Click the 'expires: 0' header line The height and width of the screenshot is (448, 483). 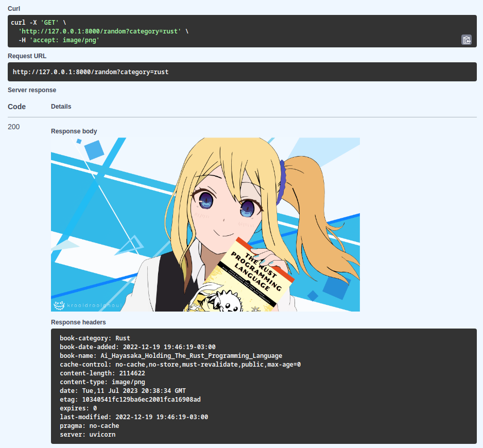coord(78,408)
